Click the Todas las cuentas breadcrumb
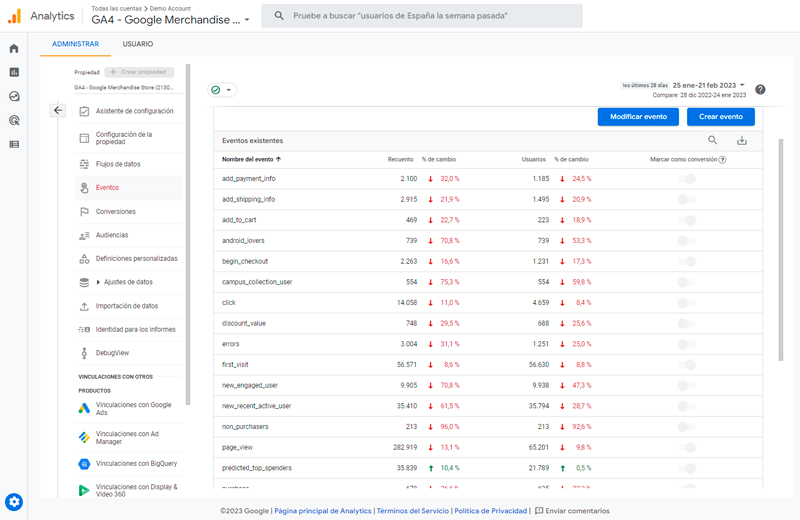The height and width of the screenshot is (520, 800). (116, 9)
